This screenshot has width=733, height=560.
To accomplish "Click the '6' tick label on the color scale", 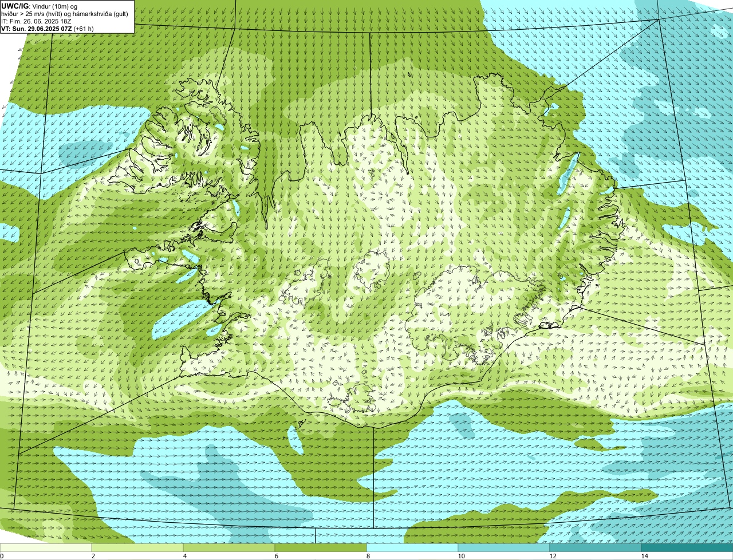I will [276, 556].
